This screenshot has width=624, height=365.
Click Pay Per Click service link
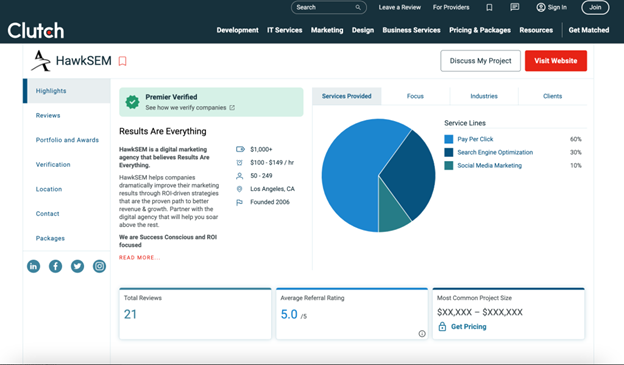coord(475,139)
